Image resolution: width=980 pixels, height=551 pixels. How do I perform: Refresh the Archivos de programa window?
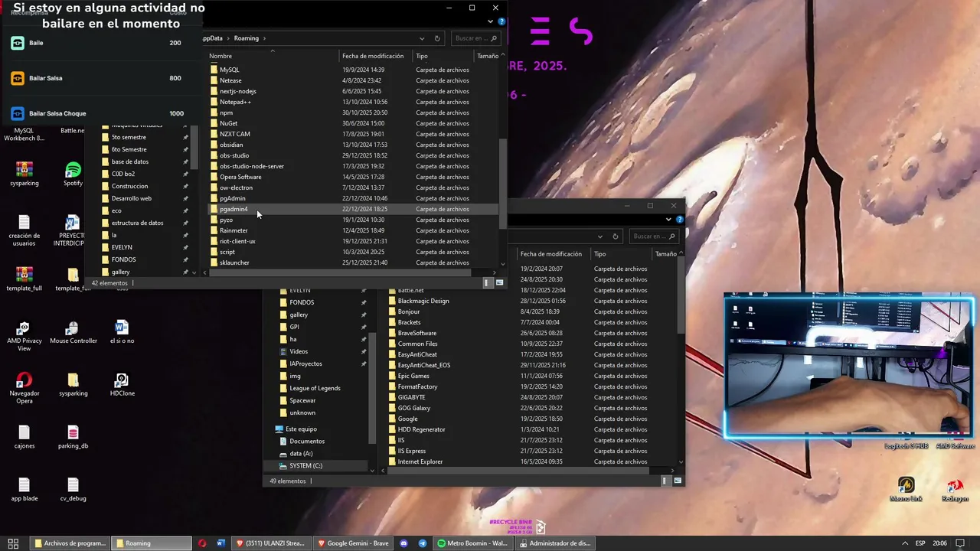615,236
